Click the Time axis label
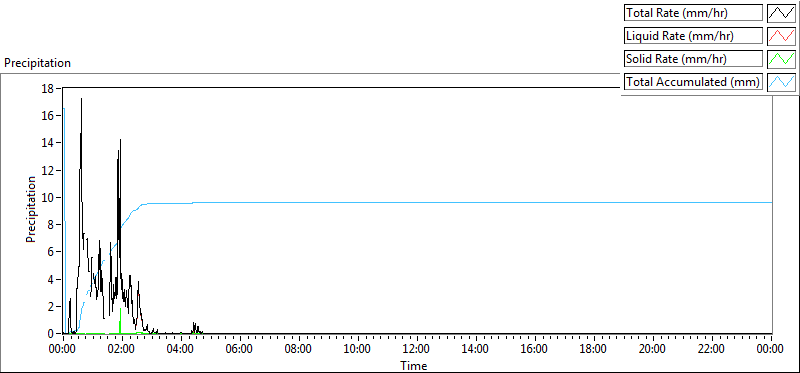Image resolution: width=800 pixels, height=373 pixels. (414, 365)
